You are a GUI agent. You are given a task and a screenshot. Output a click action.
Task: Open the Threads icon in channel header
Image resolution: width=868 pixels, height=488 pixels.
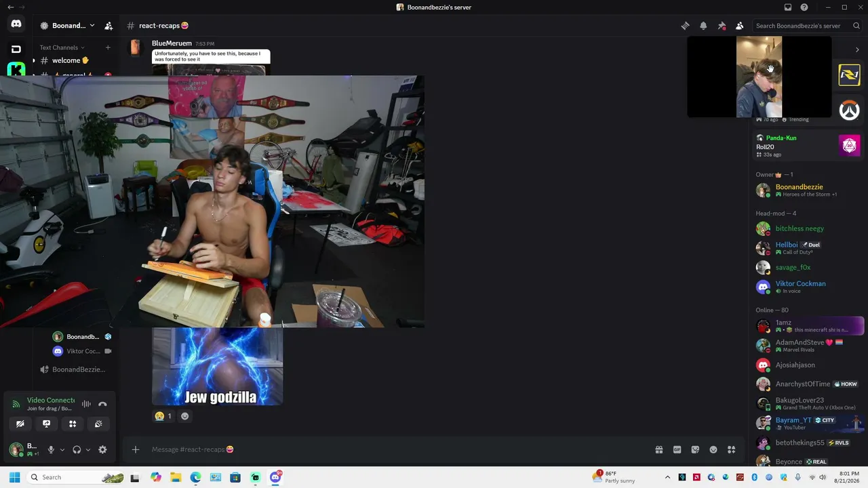pyautogui.click(x=685, y=26)
